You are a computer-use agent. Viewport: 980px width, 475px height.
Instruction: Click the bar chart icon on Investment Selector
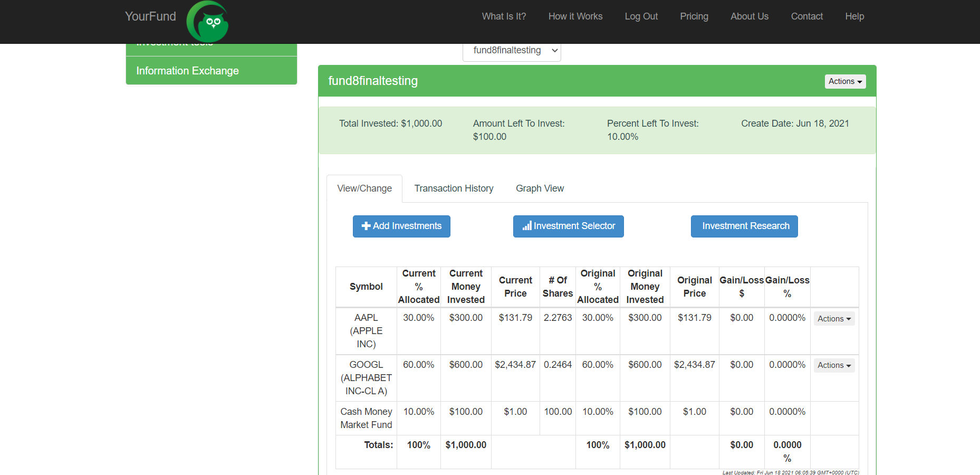[526, 226]
